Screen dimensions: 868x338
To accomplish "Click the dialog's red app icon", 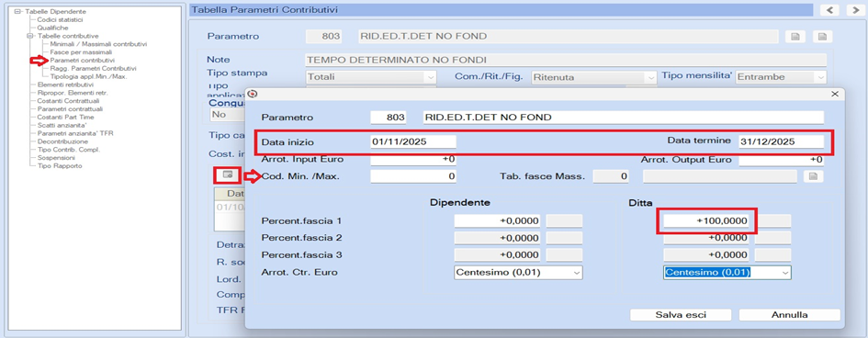I will tap(253, 94).
